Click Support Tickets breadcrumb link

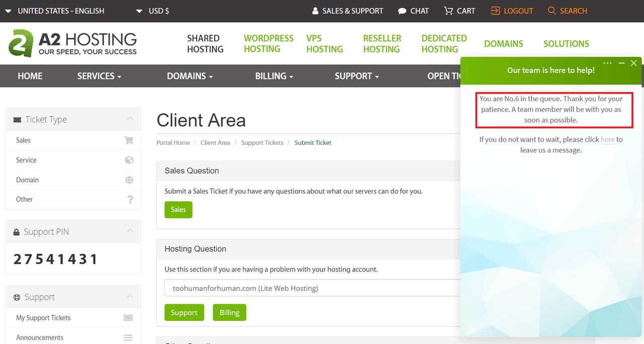tap(262, 143)
